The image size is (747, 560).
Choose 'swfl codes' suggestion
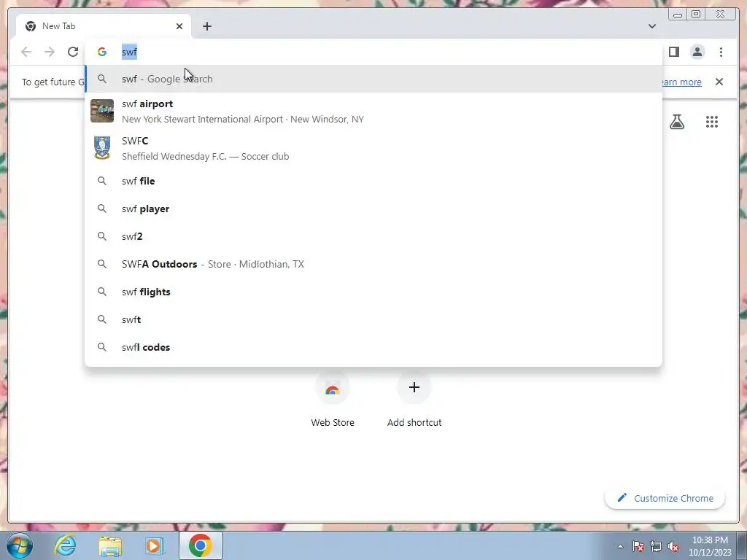click(x=373, y=347)
